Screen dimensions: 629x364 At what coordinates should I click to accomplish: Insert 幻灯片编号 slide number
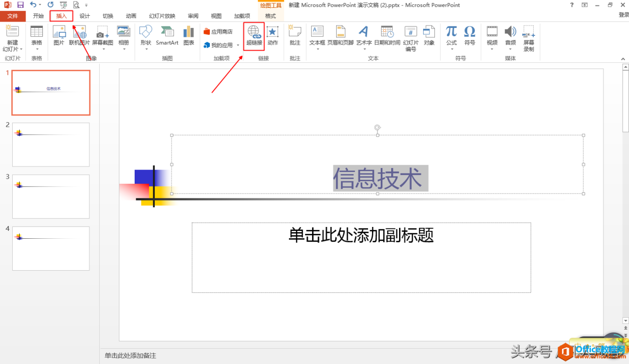click(411, 38)
